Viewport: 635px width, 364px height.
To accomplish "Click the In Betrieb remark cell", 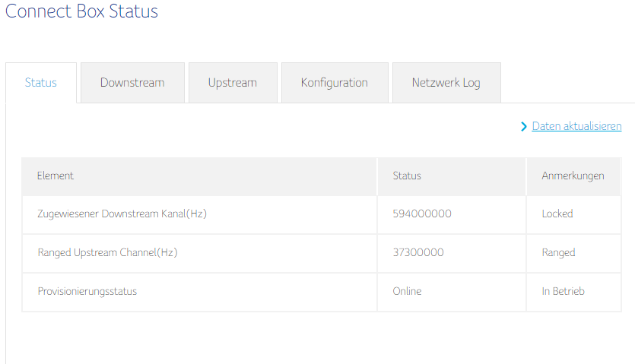I will coord(563,291).
